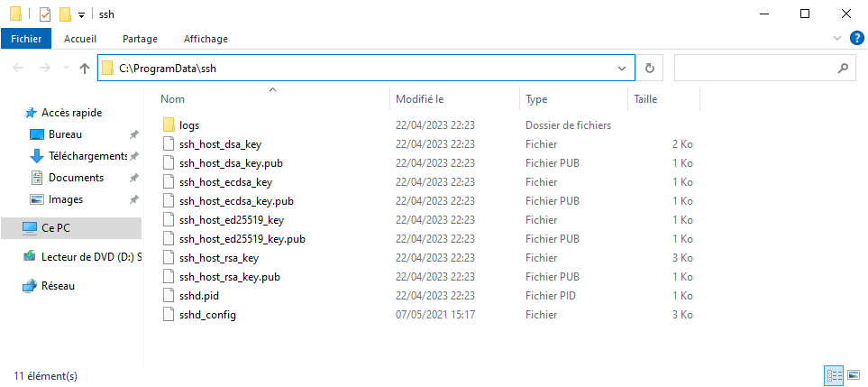
Task: Open the Fichier menu
Action: 26,39
